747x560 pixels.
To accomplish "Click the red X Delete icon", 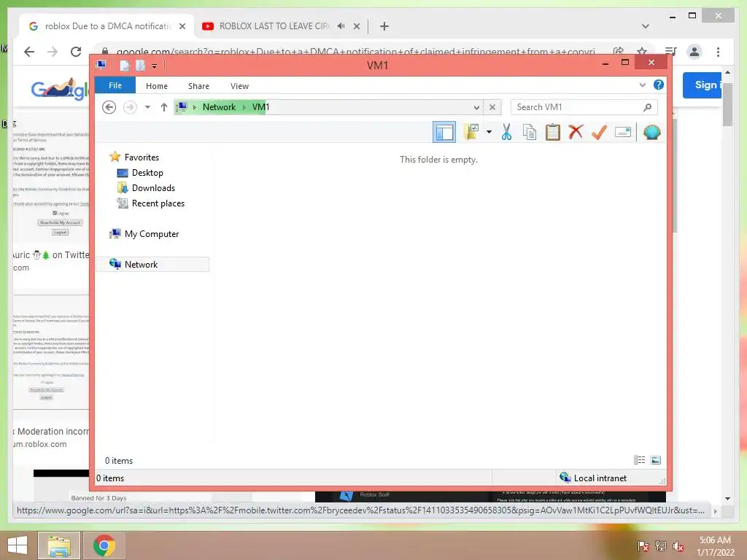I will coord(576,132).
